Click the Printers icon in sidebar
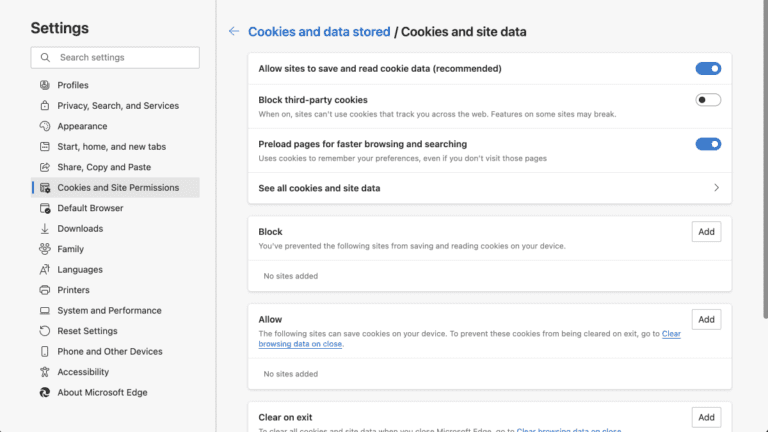 click(x=45, y=290)
